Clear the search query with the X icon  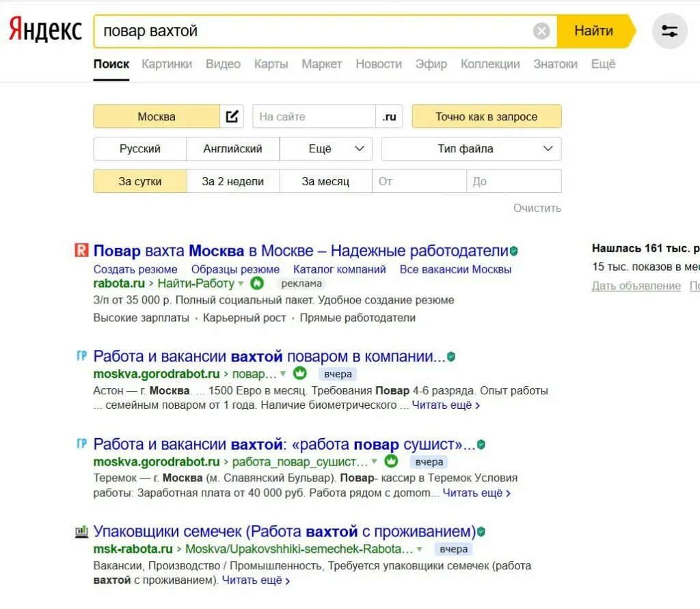[x=541, y=31]
